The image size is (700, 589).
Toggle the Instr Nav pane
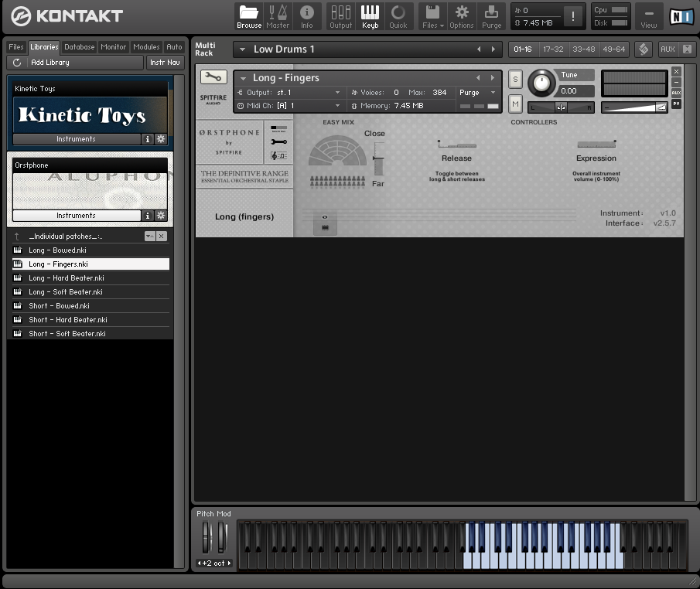pyautogui.click(x=165, y=63)
